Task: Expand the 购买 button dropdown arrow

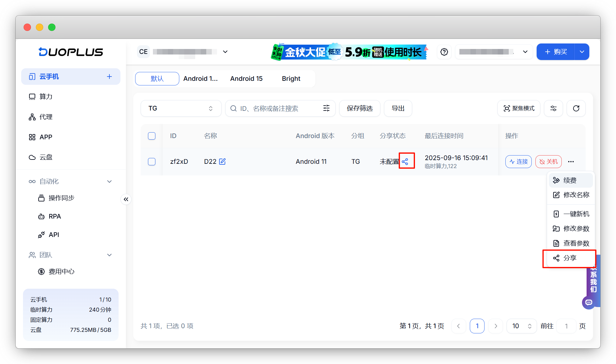Action: tap(582, 52)
